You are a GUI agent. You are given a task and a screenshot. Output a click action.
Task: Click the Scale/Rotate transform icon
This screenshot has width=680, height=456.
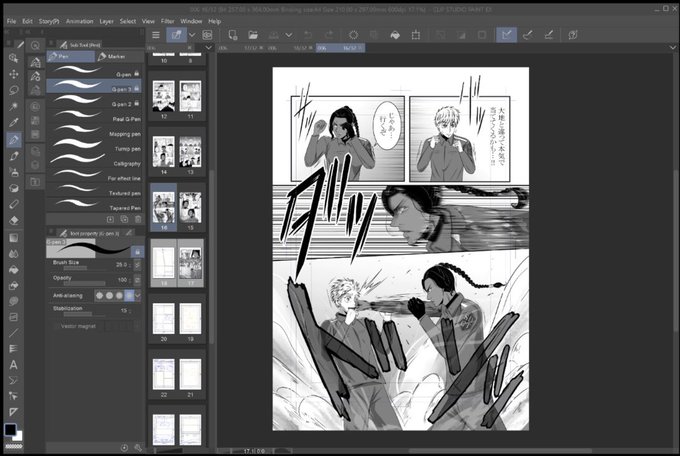[415, 35]
